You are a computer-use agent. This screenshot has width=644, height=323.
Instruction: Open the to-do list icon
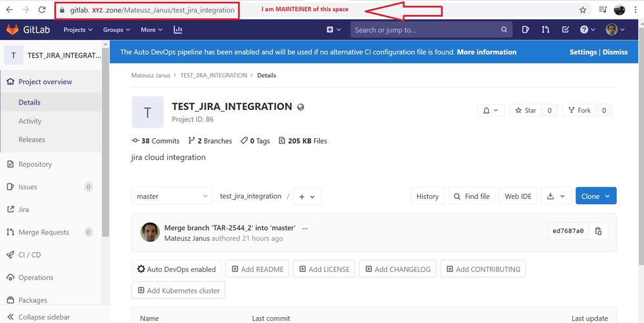[565, 30]
